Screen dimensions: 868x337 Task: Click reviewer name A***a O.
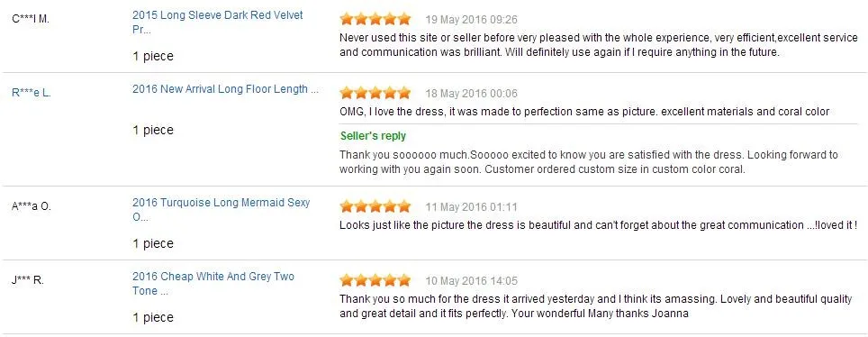[31, 206]
